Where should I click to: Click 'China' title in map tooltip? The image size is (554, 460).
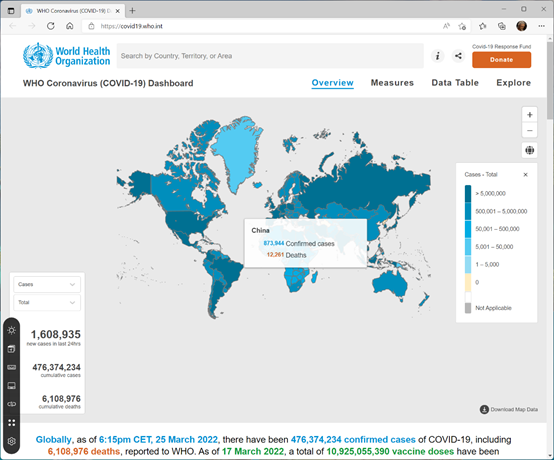(260, 230)
